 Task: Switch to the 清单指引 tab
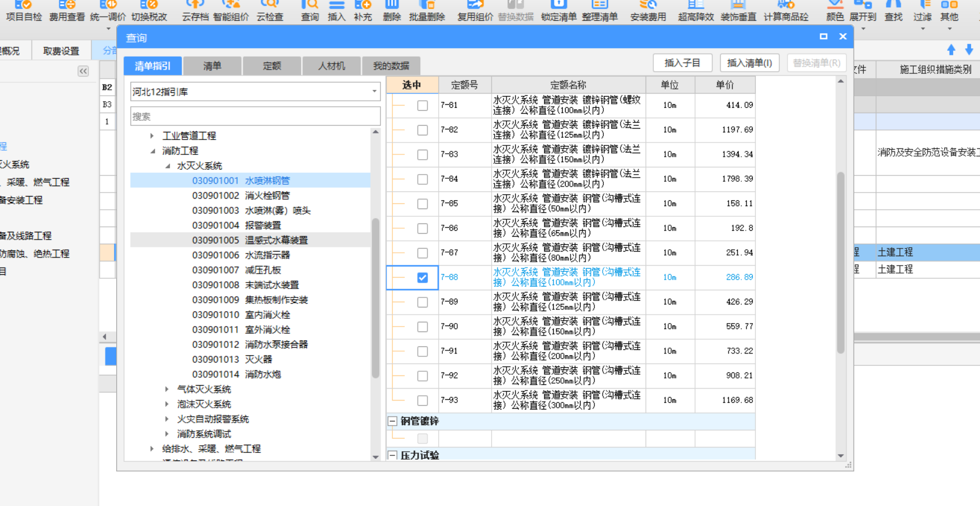click(x=153, y=66)
